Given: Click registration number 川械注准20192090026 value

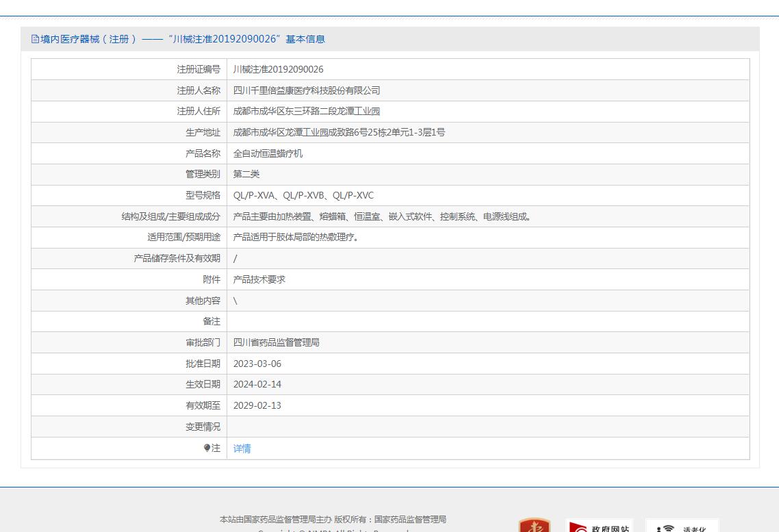Looking at the screenshot, I should [x=278, y=69].
